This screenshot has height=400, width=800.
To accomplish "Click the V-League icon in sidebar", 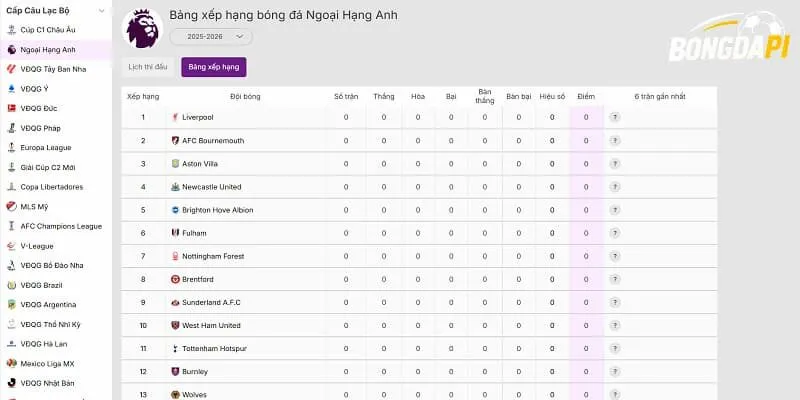I will pyautogui.click(x=11, y=246).
